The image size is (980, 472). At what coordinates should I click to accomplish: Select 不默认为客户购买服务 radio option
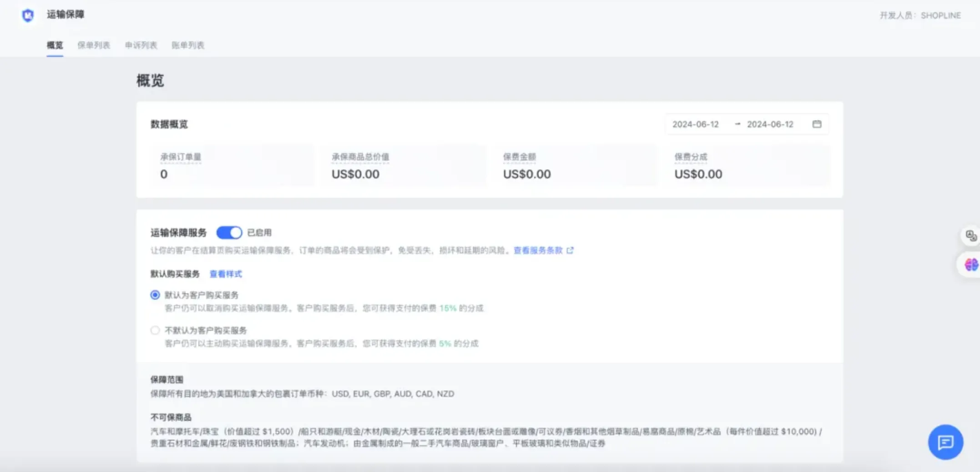point(155,330)
